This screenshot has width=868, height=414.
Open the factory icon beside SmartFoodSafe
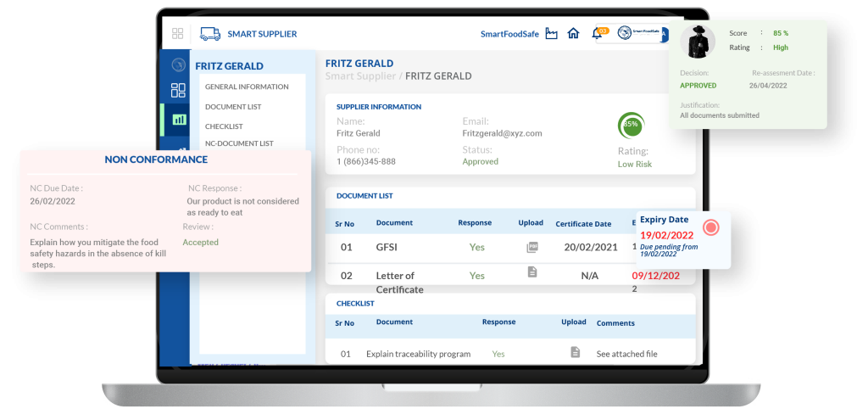(552, 34)
